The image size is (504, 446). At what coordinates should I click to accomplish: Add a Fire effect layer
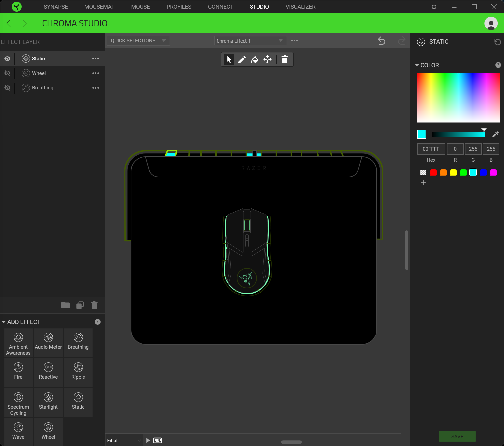pos(18,372)
